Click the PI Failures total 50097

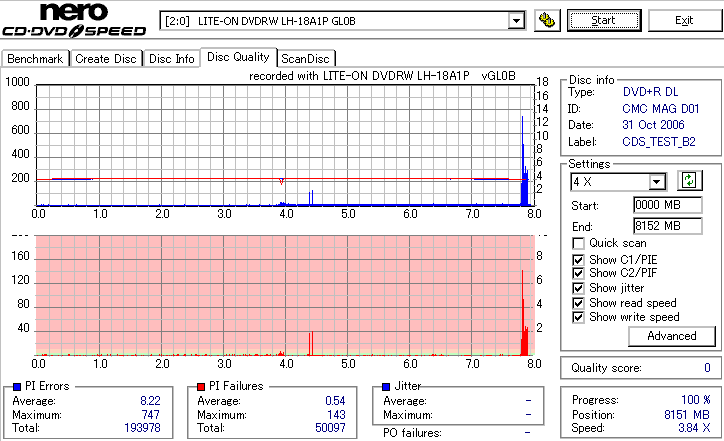coord(330,428)
